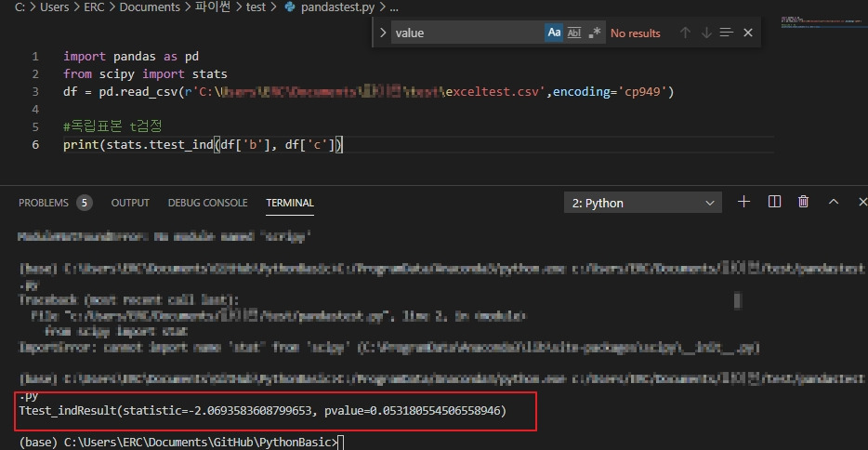The height and width of the screenshot is (450, 868).
Task: Click the terminal prompt '(base) C:\Users\ERC\Documents\GitHub\PythonBasic>'
Action: coord(178,443)
